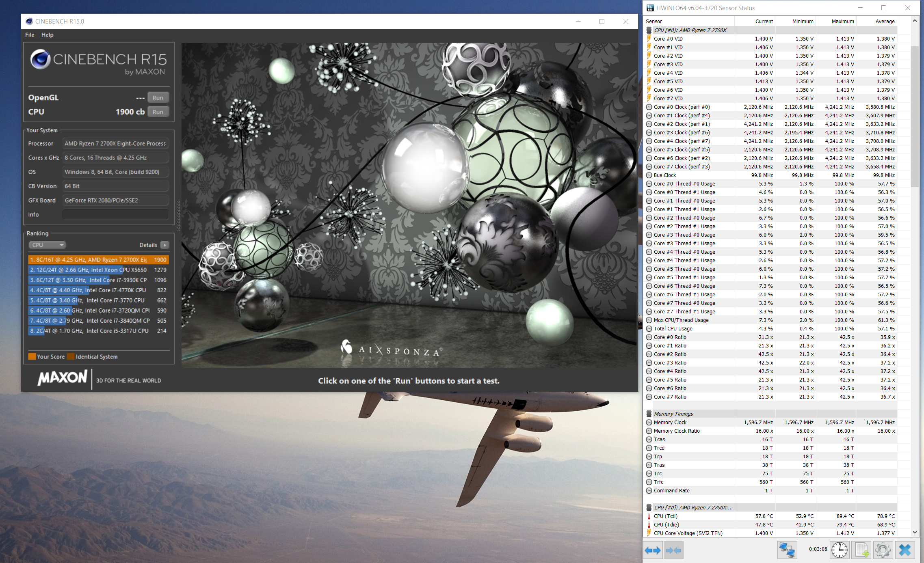Click the Info input field
Image resolution: width=924 pixels, height=563 pixels.
[115, 214]
